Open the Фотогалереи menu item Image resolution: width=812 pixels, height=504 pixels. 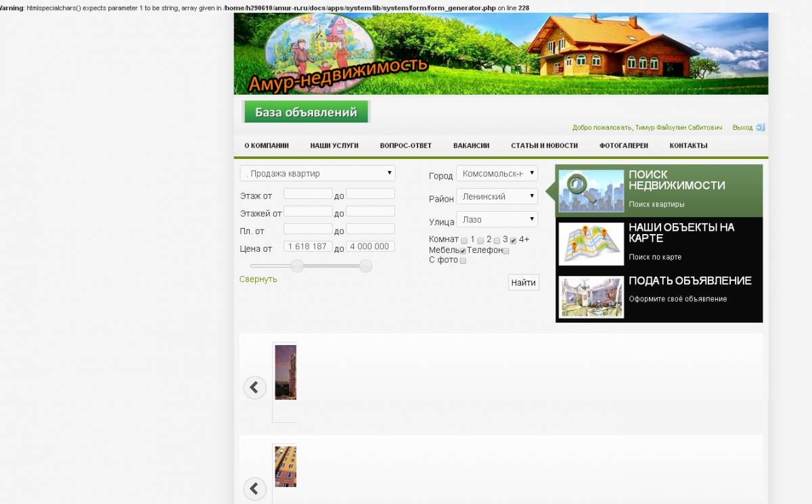(624, 145)
